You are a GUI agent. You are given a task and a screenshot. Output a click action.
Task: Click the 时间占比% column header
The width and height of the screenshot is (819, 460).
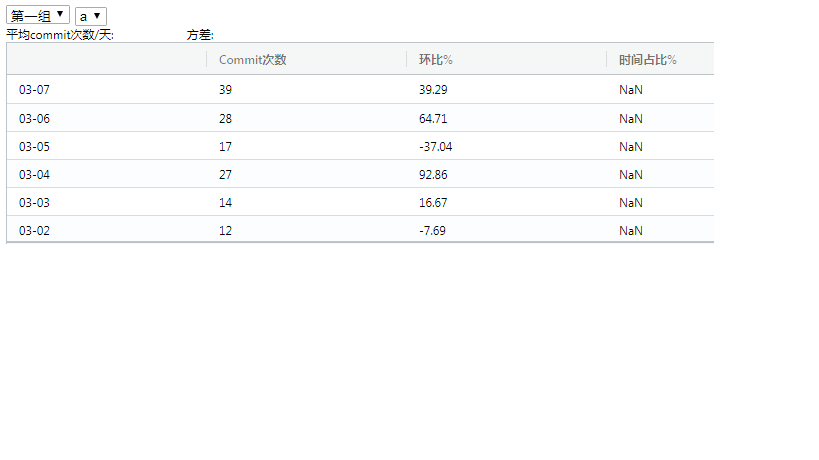[660, 60]
